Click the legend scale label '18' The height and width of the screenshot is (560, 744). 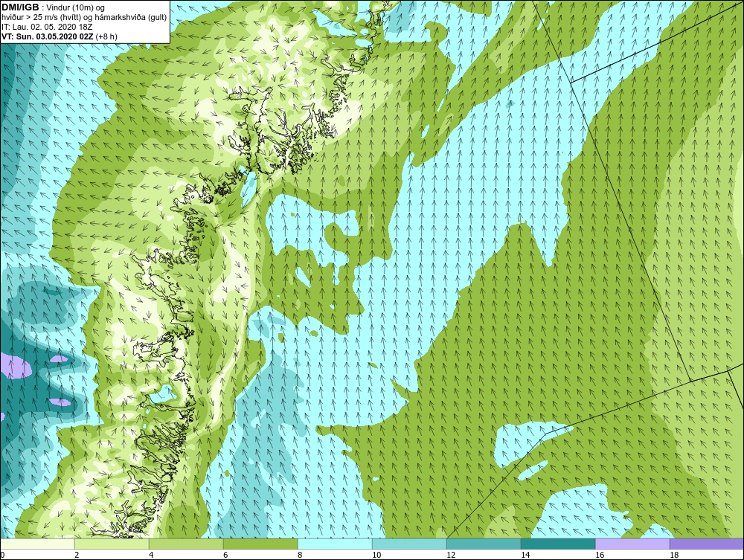coord(674,555)
